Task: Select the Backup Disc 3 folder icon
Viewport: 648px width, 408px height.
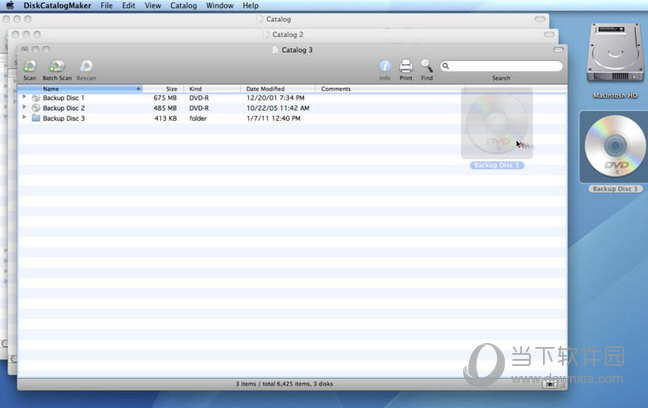Action: 36,118
